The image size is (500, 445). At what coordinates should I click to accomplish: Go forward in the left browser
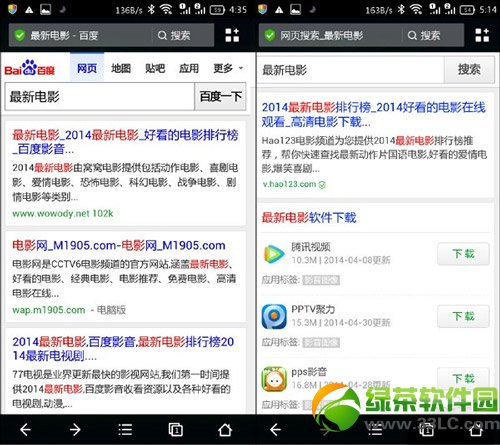click(75, 430)
